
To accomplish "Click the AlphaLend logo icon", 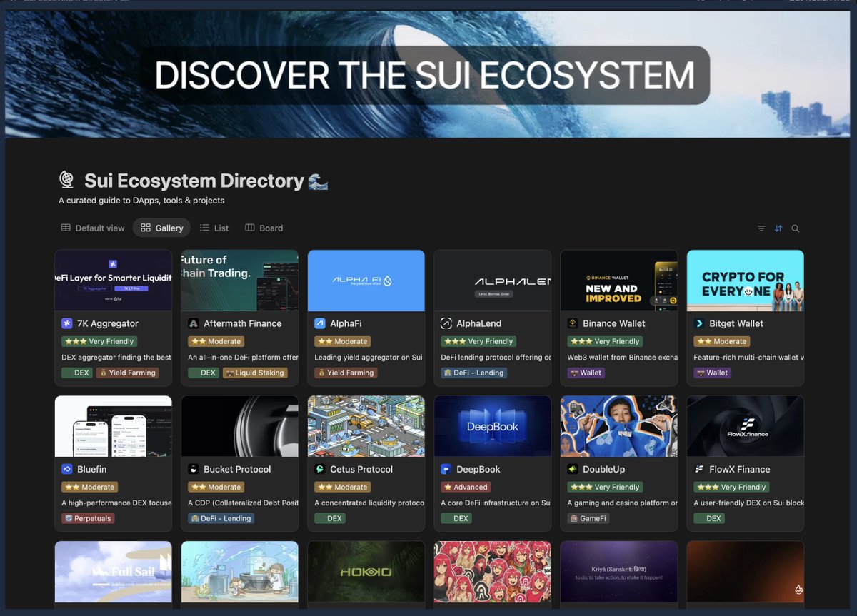I will [446, 323].
